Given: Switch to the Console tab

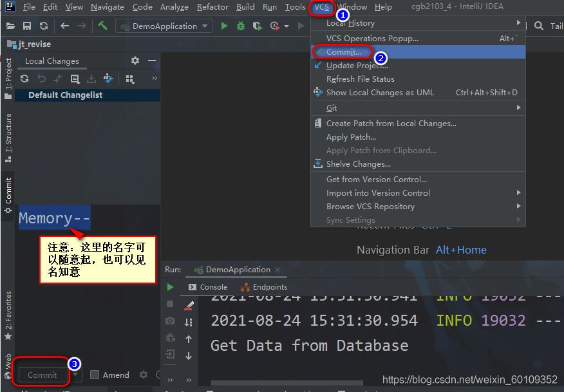Looking at the screenshot, I should (207, 287).
